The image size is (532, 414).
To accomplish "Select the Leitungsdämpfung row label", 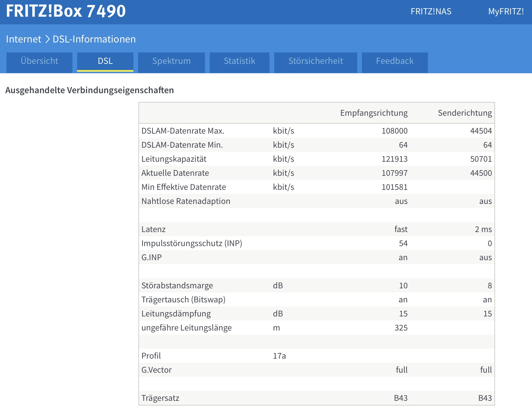I will pos(176,314).
